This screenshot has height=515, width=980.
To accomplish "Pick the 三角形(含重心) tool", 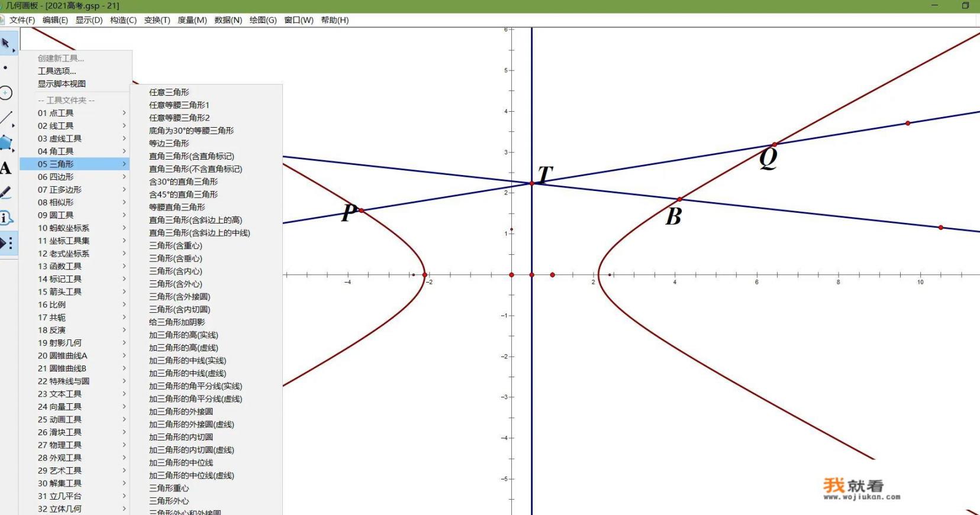I will (176, 245).
